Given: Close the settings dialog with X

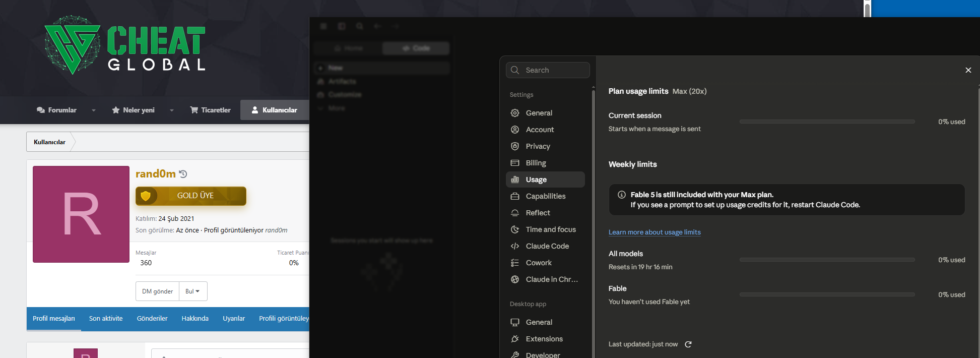Looking at the screenshot, I should [x=968, y=70].
